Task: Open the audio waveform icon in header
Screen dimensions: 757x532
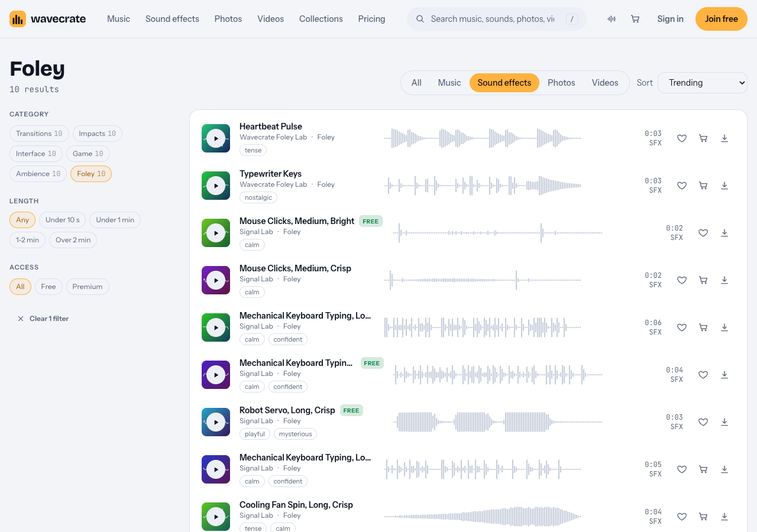Action: tap(612, 19)
